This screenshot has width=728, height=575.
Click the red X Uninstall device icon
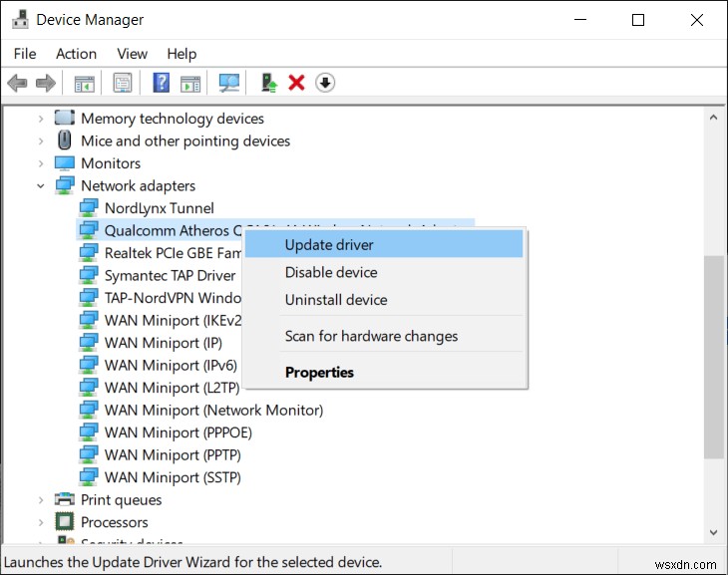pos(296,83)
